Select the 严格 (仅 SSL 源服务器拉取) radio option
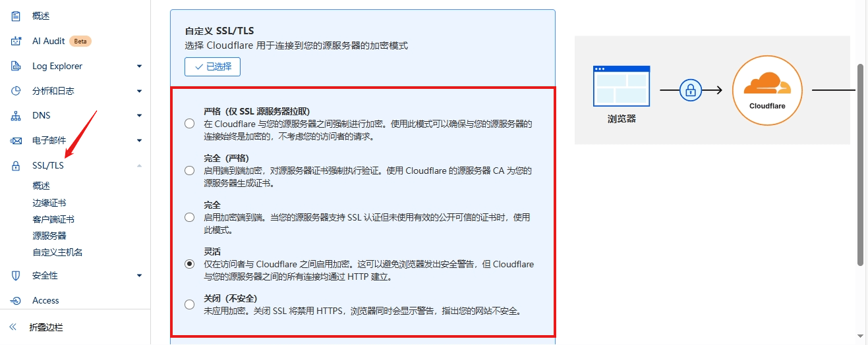 190,123
